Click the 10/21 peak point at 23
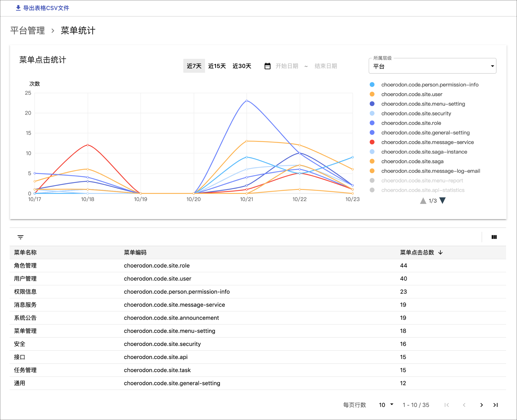517x420 pixels. click(x=246, y=101)
